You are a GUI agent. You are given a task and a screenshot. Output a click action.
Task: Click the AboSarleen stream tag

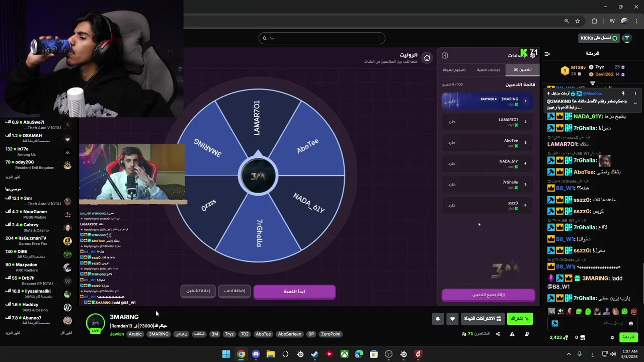[289, 334]
